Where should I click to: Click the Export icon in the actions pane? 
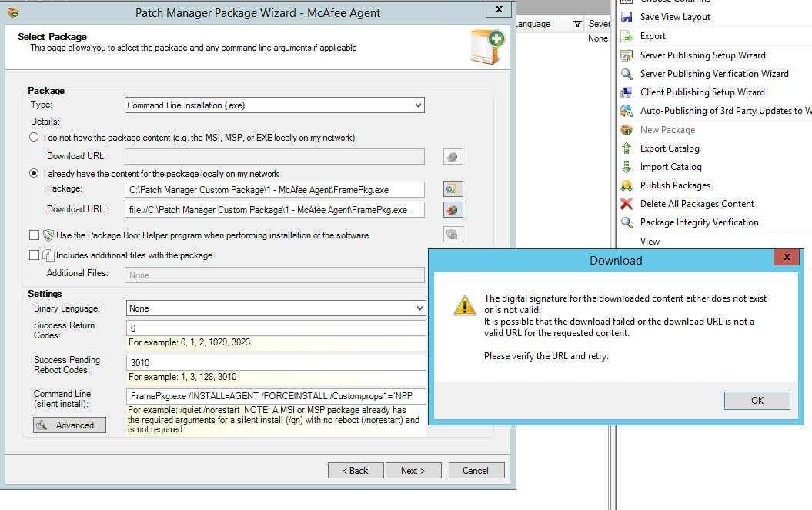click(x=627, y=36)
